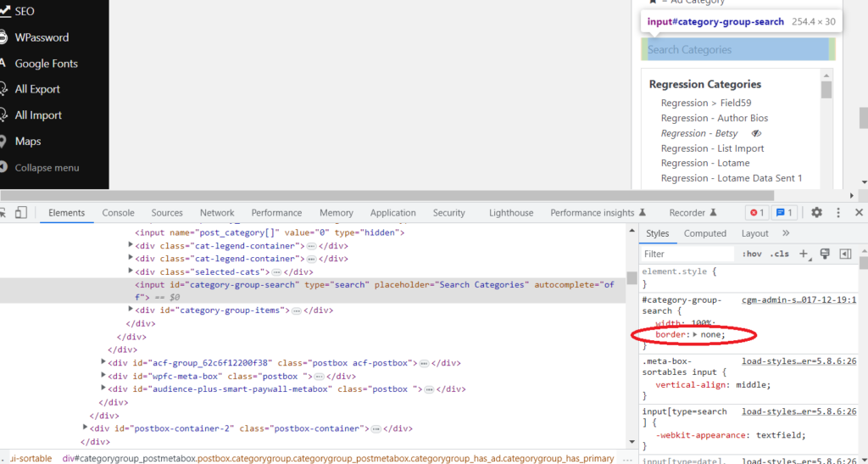Click the New Style Rule plus icon
This screenshot has width=868, height=464.
click(x=804, y=254)
